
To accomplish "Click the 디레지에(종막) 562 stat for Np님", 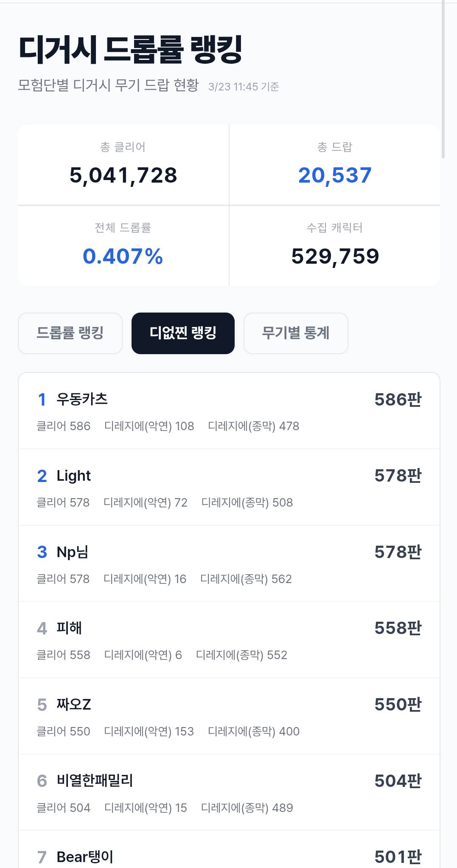I will [246, 579].
